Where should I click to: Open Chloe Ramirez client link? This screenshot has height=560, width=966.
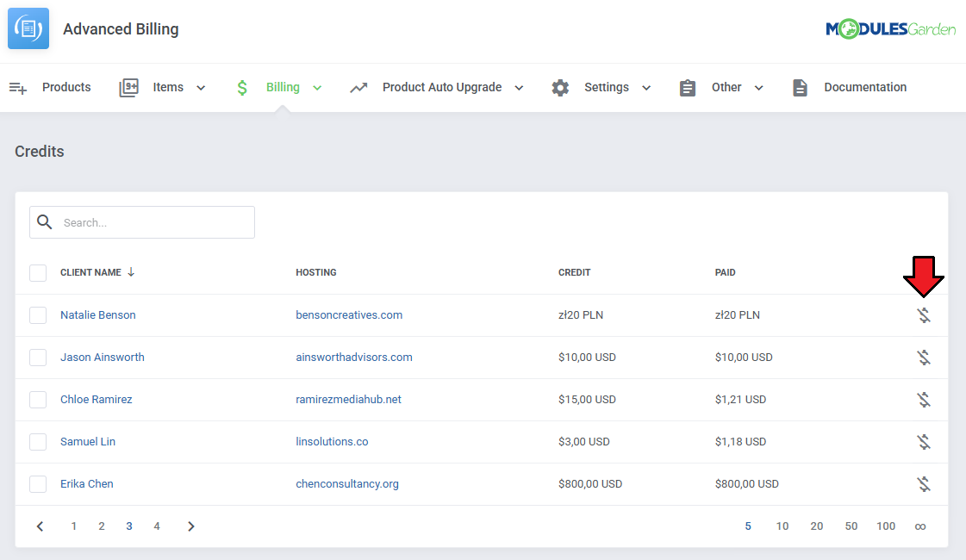coord(97,399)
